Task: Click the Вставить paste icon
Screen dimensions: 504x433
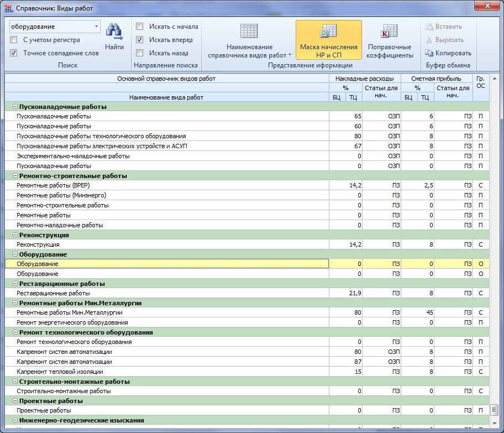Action: pos(429,27)
